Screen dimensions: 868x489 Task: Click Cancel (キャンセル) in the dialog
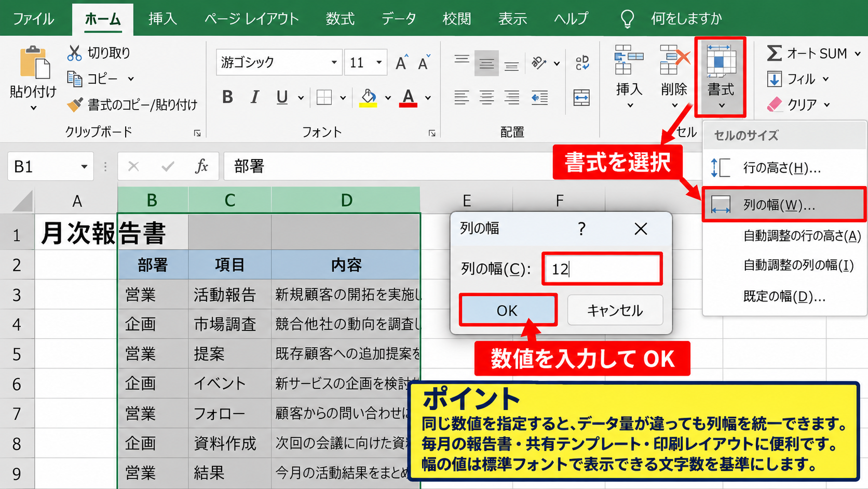click(x=615, y=310)
